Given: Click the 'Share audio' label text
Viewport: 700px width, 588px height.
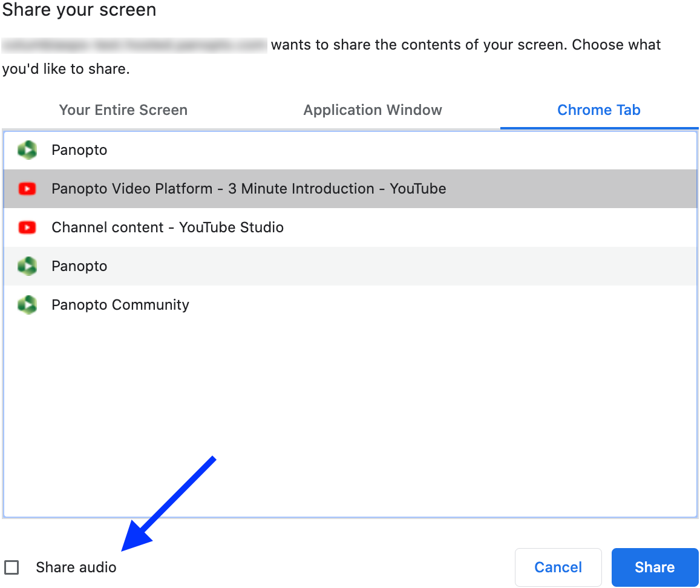Looking at the screenshot, I should (x=76, y=567).
